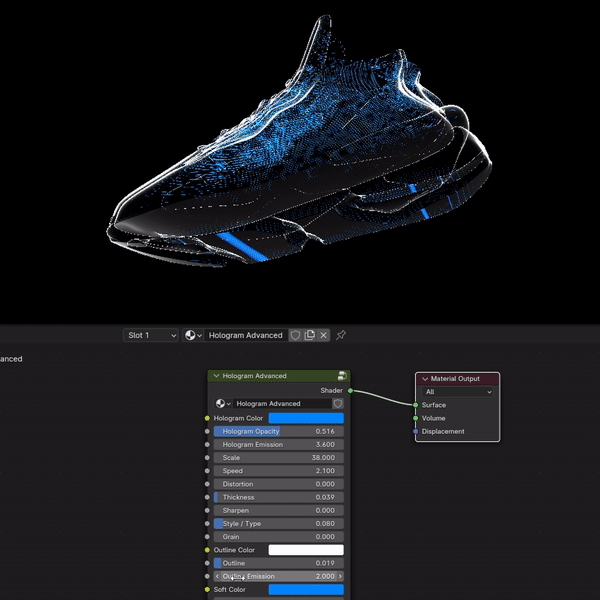Click the node group edit icon on Hologram Advanced

[x=342, y=376]
